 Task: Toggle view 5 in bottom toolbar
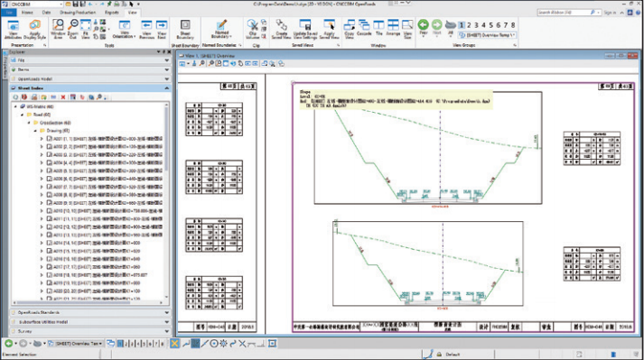(x=144, y=344)
